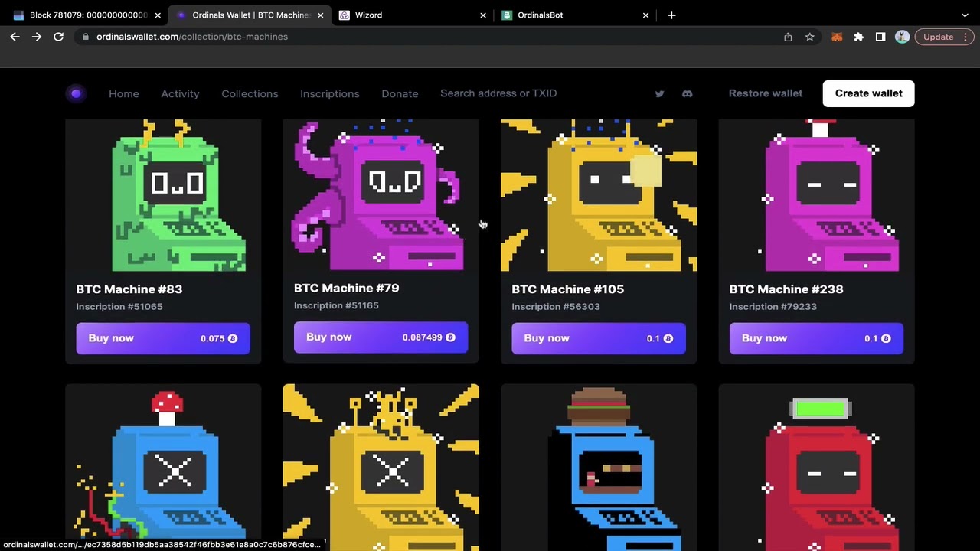The height and width of the screenshot is (551, 980).
Task: Click the Ordinals Wallet purple logo
Action: 76,93
